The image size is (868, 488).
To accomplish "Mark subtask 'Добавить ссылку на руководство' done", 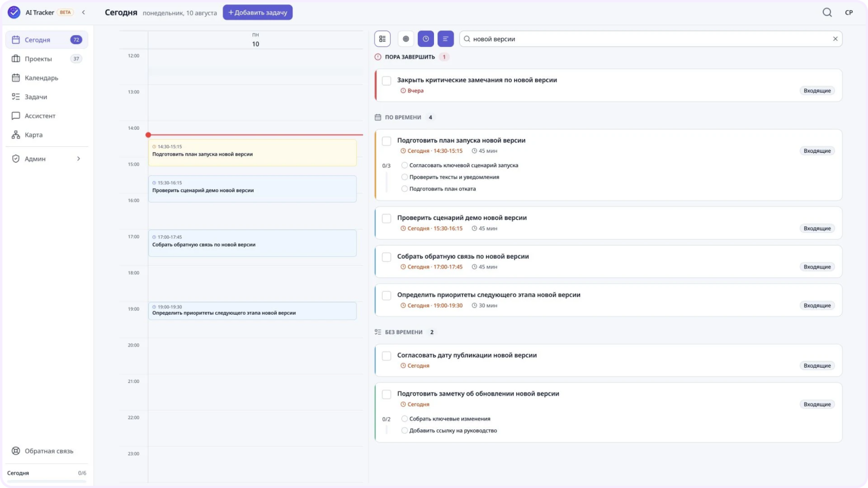I will click(404, 430).
